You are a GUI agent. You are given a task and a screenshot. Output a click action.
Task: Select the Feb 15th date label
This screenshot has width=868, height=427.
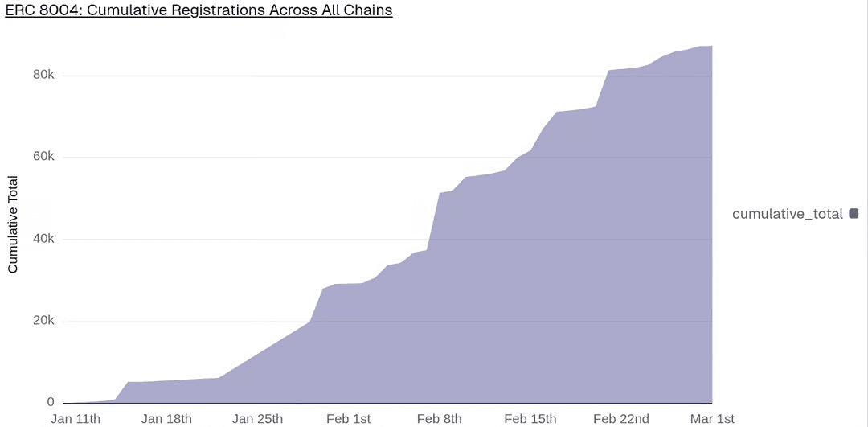[530, 419]
